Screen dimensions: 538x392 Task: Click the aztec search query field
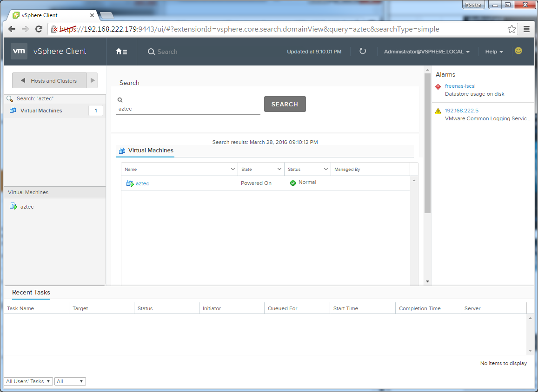pyautogui.click(x=188, y=109)
